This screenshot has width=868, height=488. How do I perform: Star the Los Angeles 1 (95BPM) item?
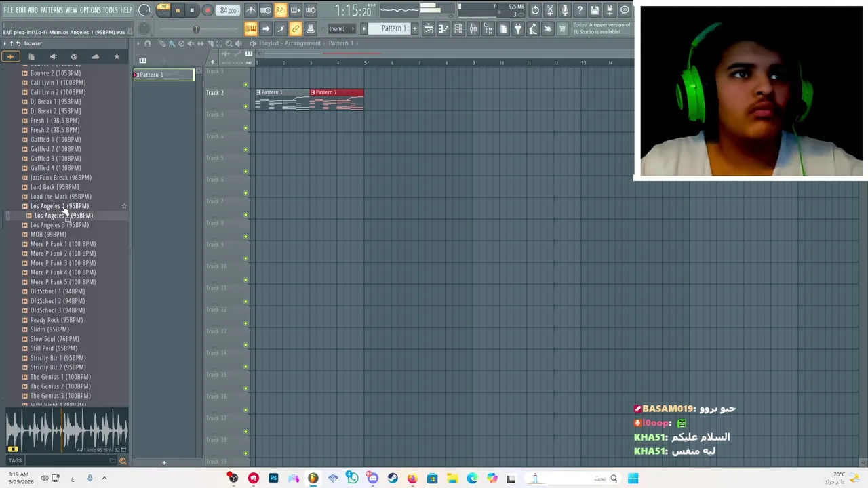click(x=124, y=206)
